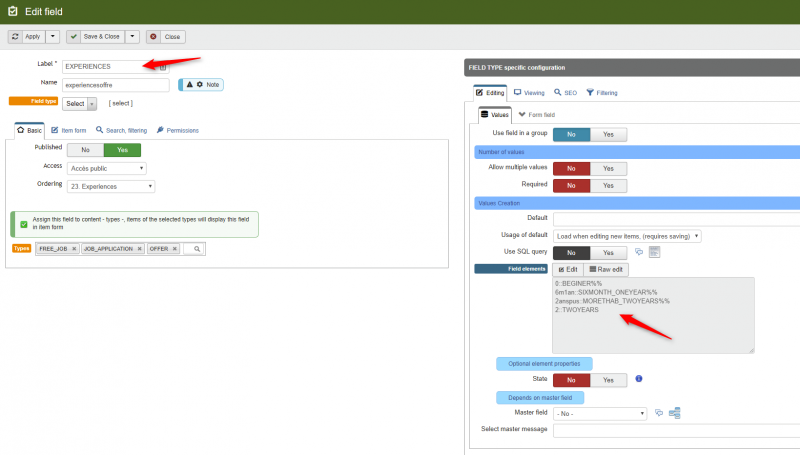
Task: Set Published to No
Action: coord(85,149)
